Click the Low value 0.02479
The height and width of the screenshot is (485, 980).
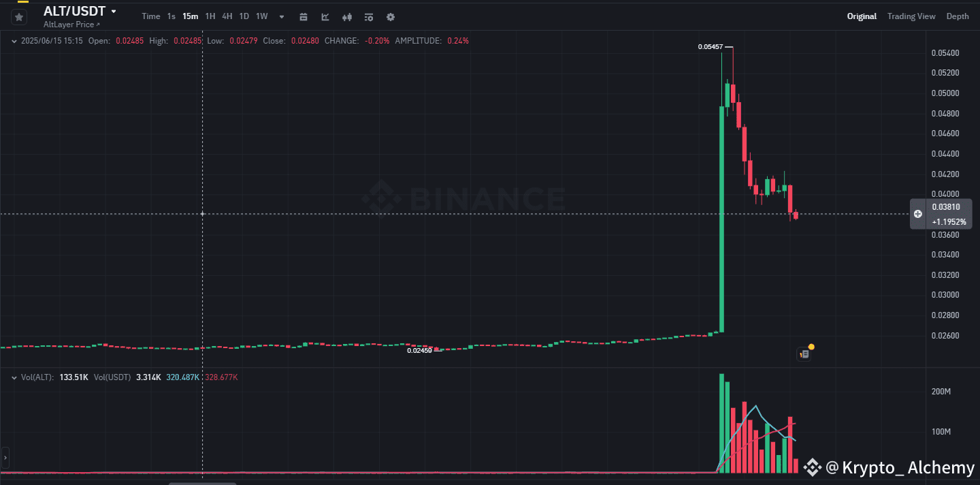pos(243,41)
